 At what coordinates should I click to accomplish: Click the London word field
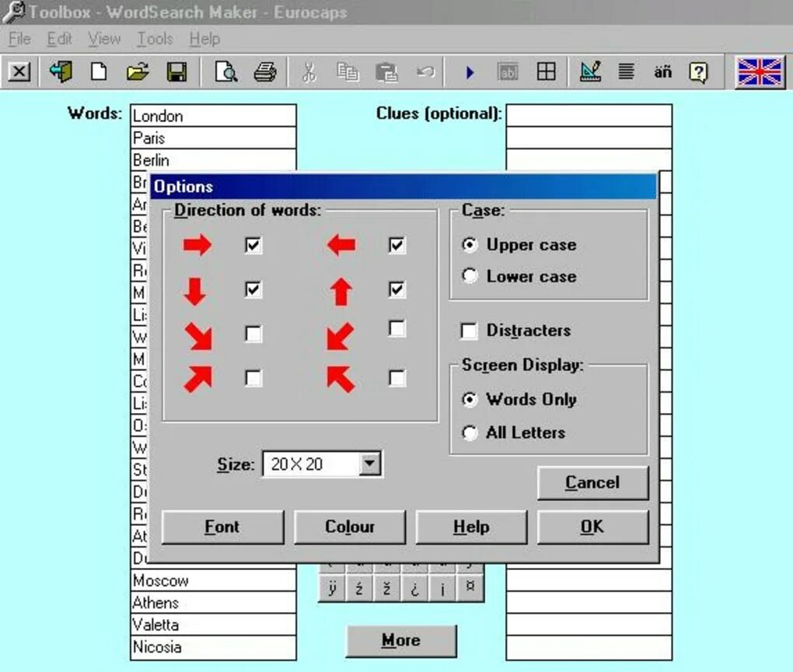[213, 116]
